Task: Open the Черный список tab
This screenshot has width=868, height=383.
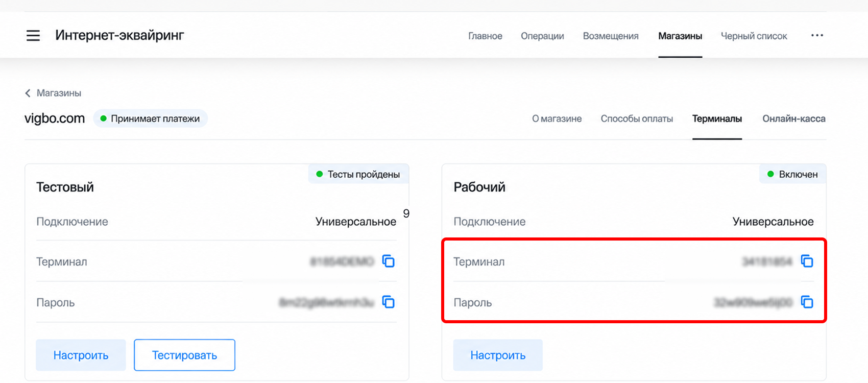Action: pos(754,36)
